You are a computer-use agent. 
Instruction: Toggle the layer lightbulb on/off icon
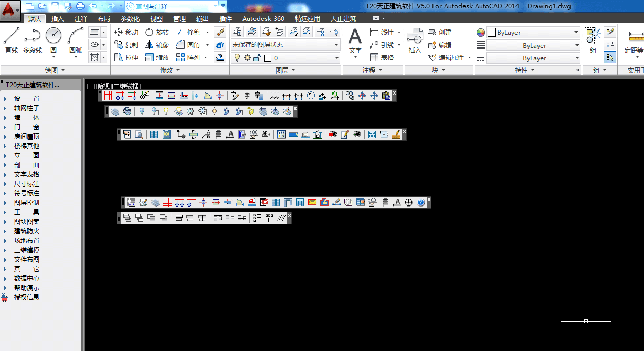(237, 58)
